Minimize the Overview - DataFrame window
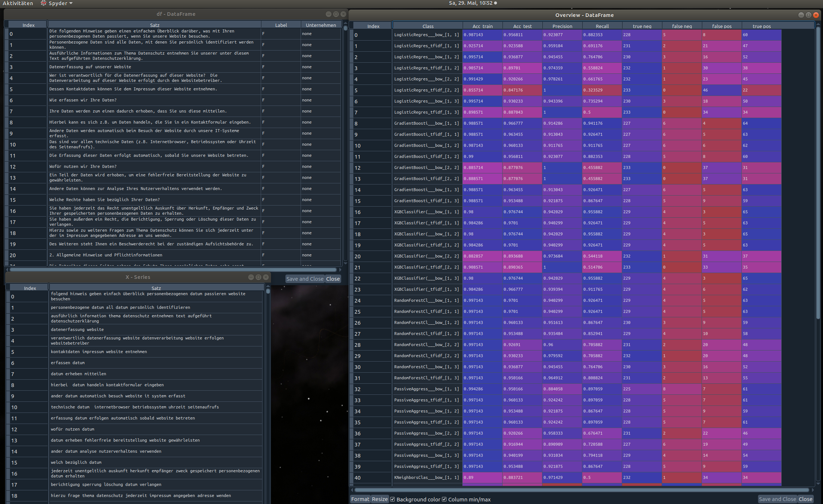This screenshot has width=823, height=504. tap(801, 15)
